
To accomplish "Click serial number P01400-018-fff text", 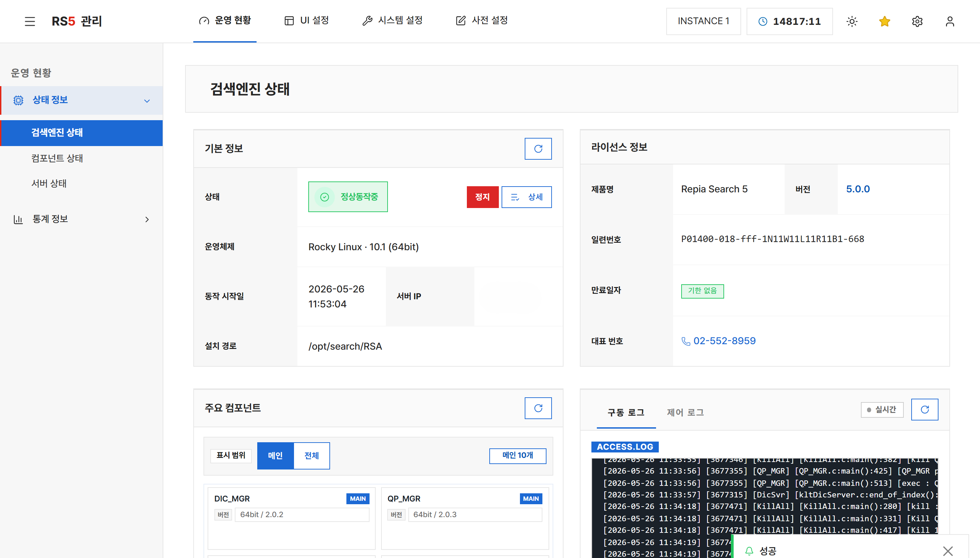I will [772, 239].
